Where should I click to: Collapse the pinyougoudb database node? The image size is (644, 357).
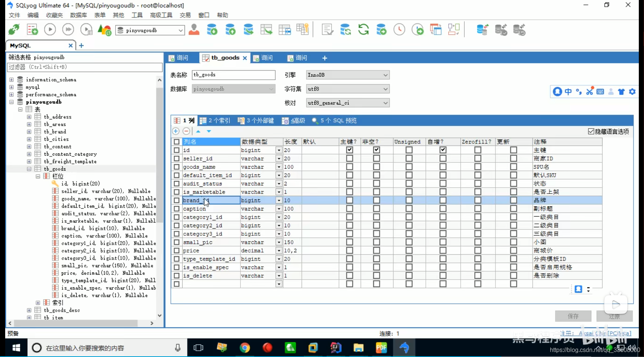click(x=11, y=102)
